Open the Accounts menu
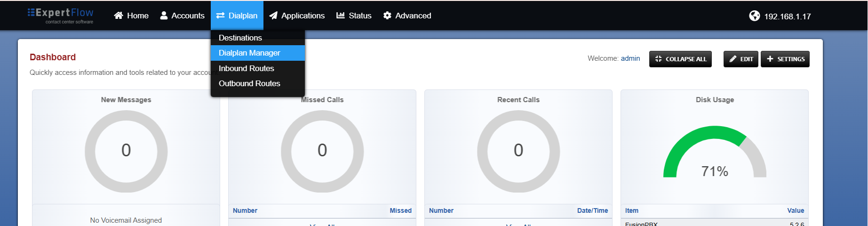This screenshot has height=226, width=868. click(183, 16)
